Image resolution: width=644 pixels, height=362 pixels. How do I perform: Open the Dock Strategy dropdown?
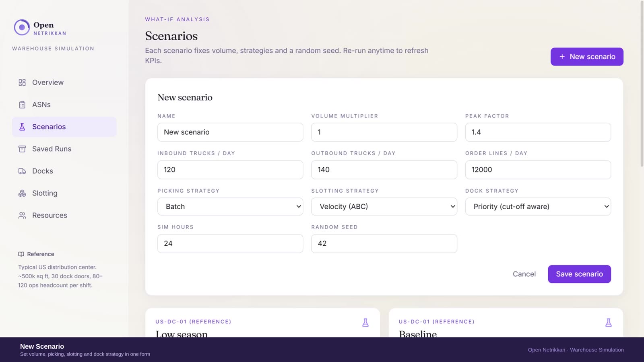[538, 206]
